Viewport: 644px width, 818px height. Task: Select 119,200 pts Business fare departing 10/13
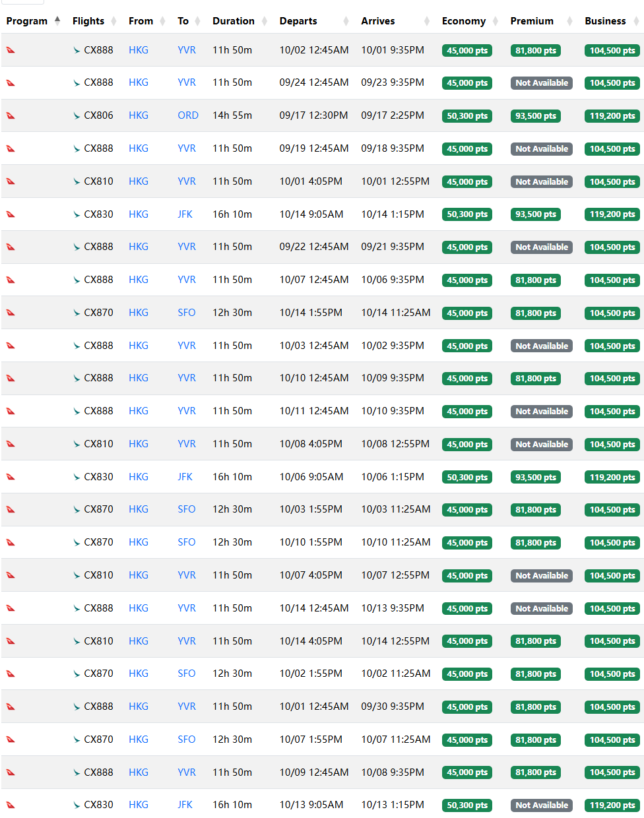coord(612,805)
